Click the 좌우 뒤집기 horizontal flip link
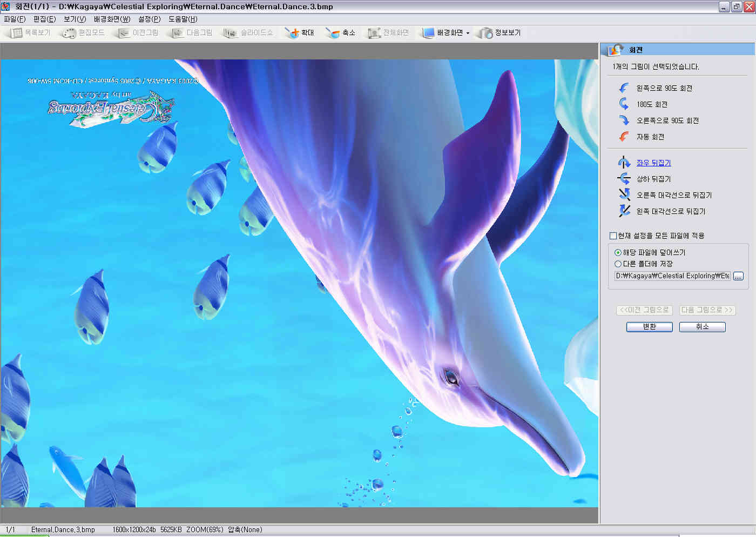This screenshot has height=537, width=756. [x=653, y=163]
